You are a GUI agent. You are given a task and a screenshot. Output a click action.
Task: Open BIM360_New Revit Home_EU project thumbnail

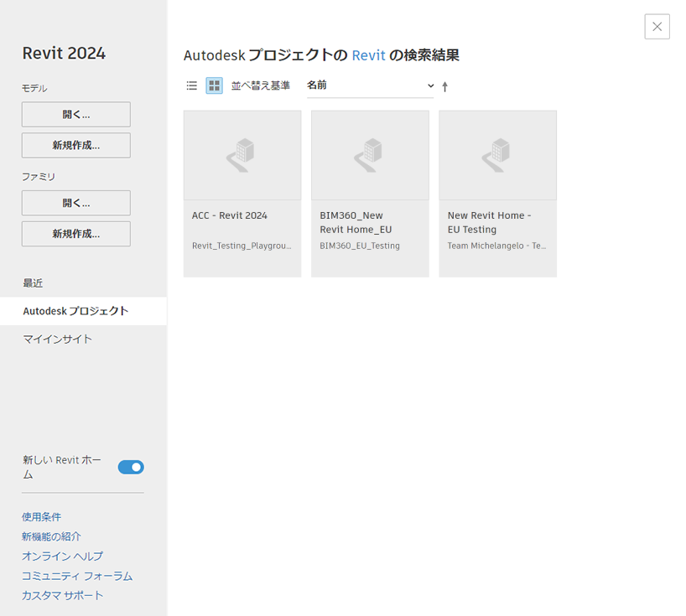click(370, 155)
